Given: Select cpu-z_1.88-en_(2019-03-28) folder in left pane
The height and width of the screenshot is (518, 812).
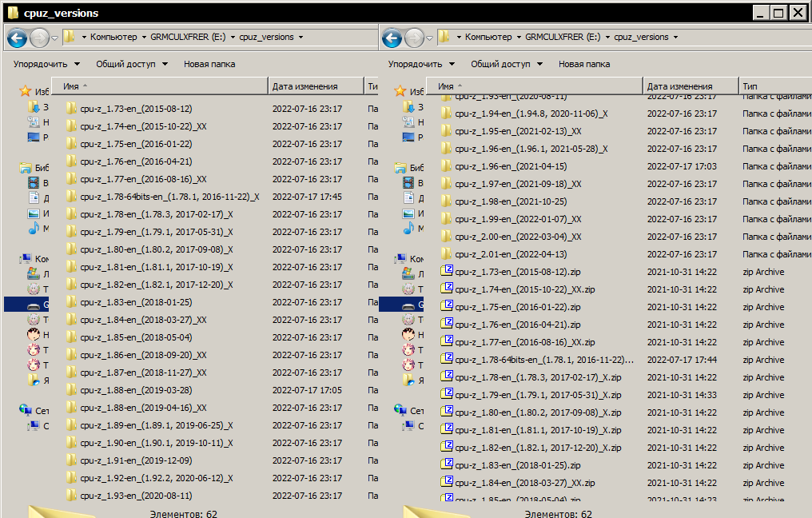Looking at the screenshot, I should [x=136, y=389].
